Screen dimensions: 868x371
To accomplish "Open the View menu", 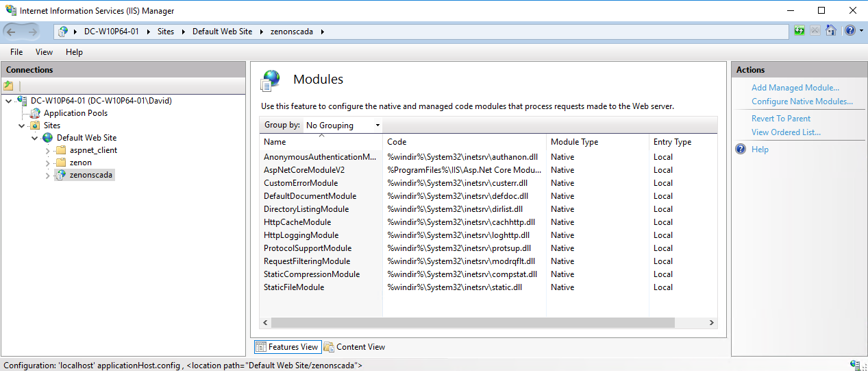I will pyautogui.click(x=44, y=52).
